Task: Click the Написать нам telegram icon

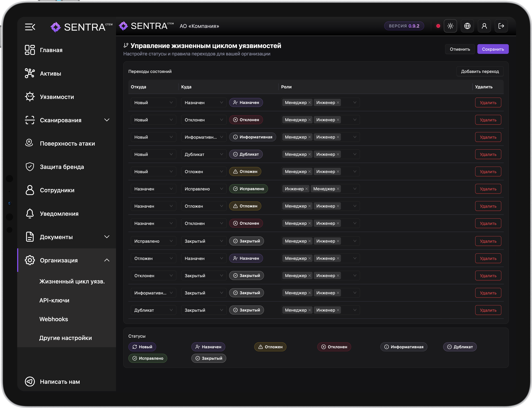Action: click(x=30, y=382)
